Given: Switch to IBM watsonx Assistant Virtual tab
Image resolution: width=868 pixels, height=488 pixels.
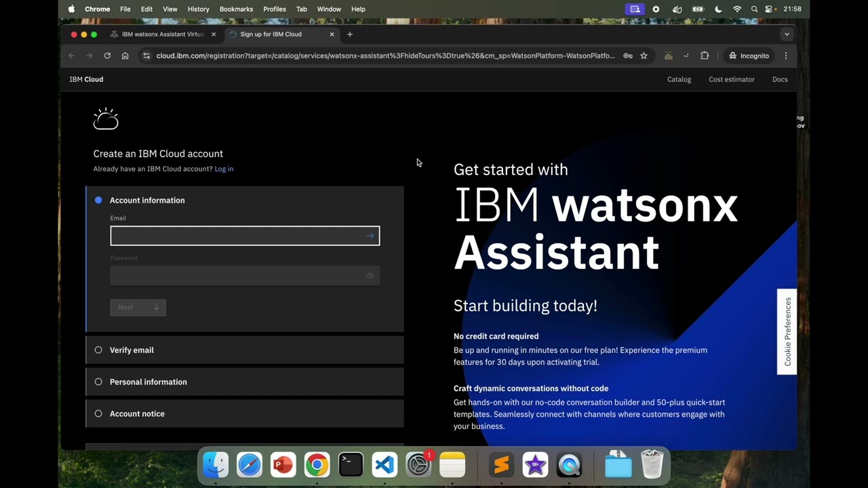Looking at the screenshot, I should (163, 34).
